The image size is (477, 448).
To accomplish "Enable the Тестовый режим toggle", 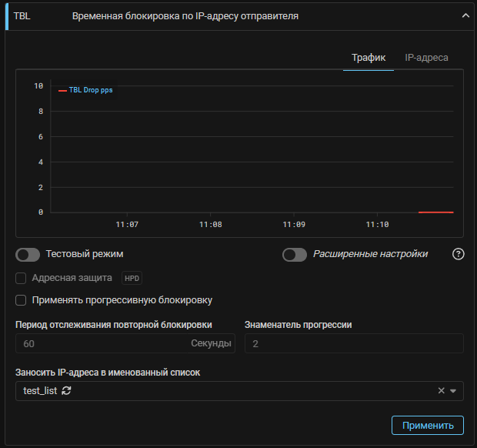I will click(28, 254).
